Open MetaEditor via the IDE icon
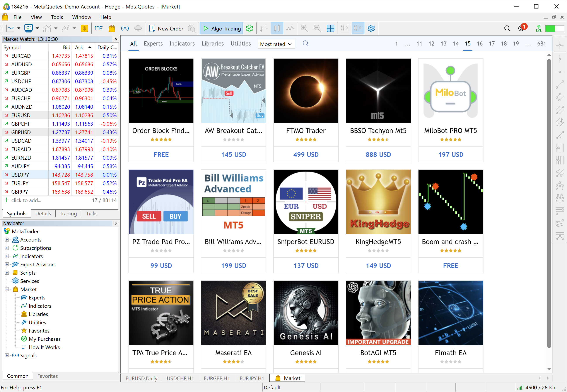Image resolution: width=567 pixels, height=392 pixels. (x=99, y=28)
